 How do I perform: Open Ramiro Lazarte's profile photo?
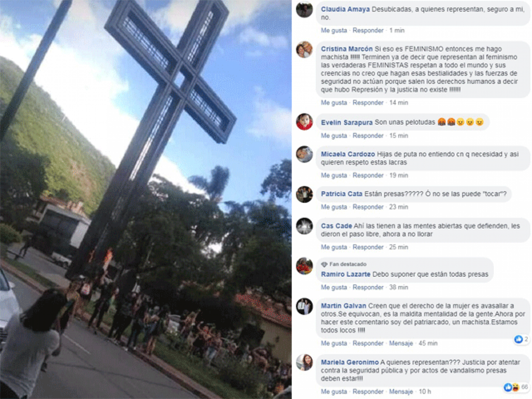click(x=304, y=266)
